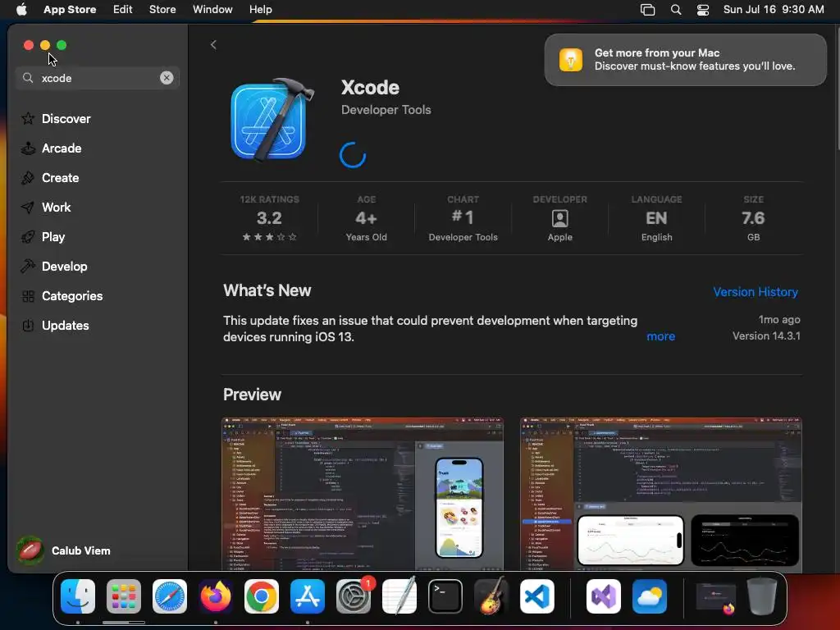The width and height of the screenshot is (840, 630).
Task: Open Control Center in menu bar
Action: click(x=703, y=10)
